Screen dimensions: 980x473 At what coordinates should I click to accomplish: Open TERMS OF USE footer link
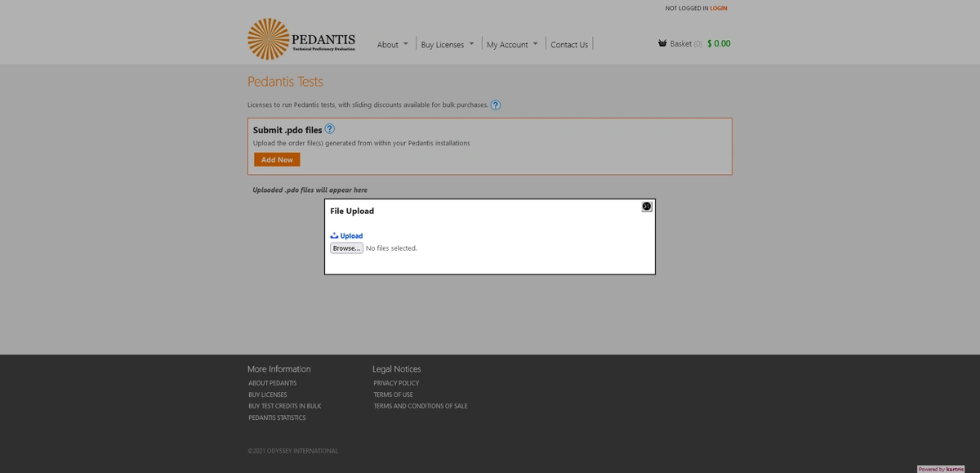point(393,395)
